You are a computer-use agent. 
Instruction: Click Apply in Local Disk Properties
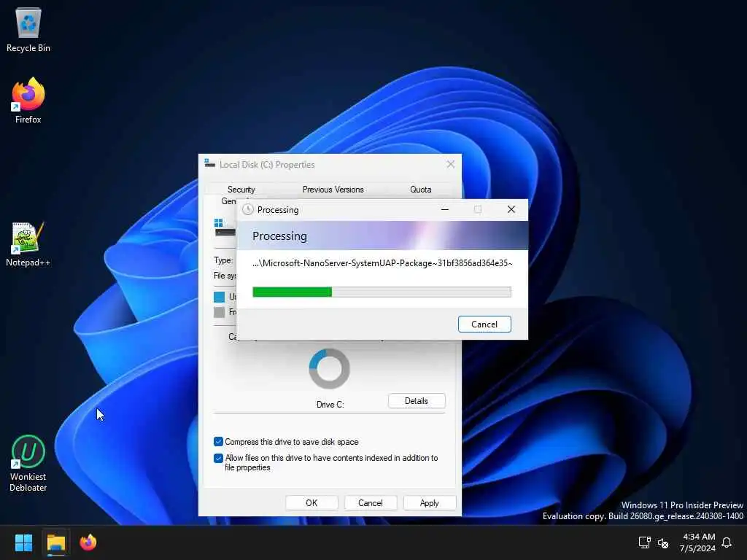tap(429, 503)
